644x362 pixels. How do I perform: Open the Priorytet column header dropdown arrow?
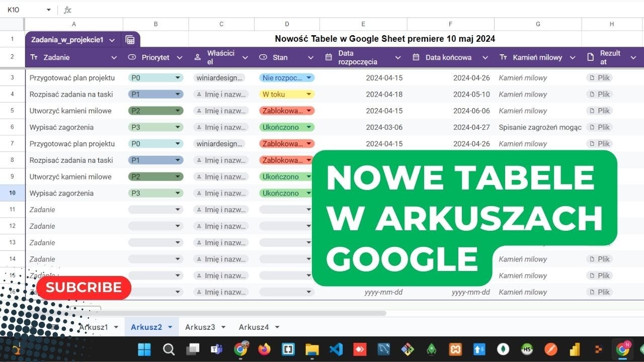180,58
